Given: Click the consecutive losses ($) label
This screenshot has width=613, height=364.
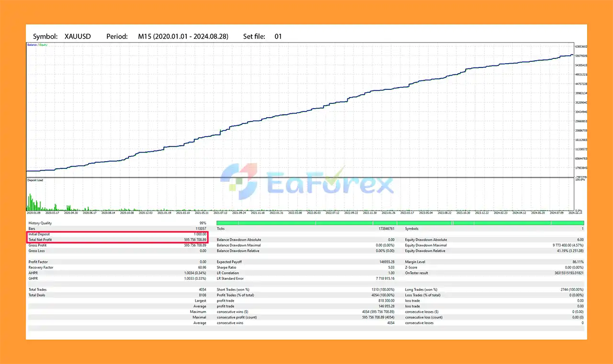Looking at the screenshot, I should point(422,312).
